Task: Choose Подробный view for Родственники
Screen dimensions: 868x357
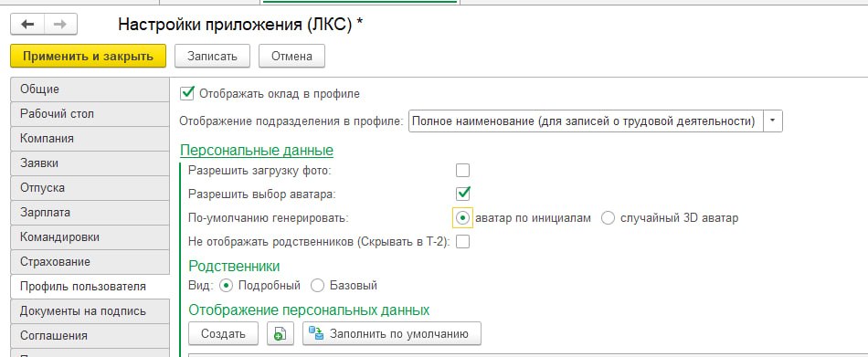Action: point(226,286)
